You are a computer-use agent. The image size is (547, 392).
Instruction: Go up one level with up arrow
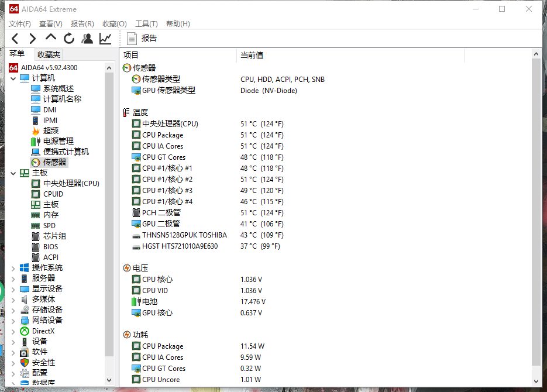click(51, 39)
